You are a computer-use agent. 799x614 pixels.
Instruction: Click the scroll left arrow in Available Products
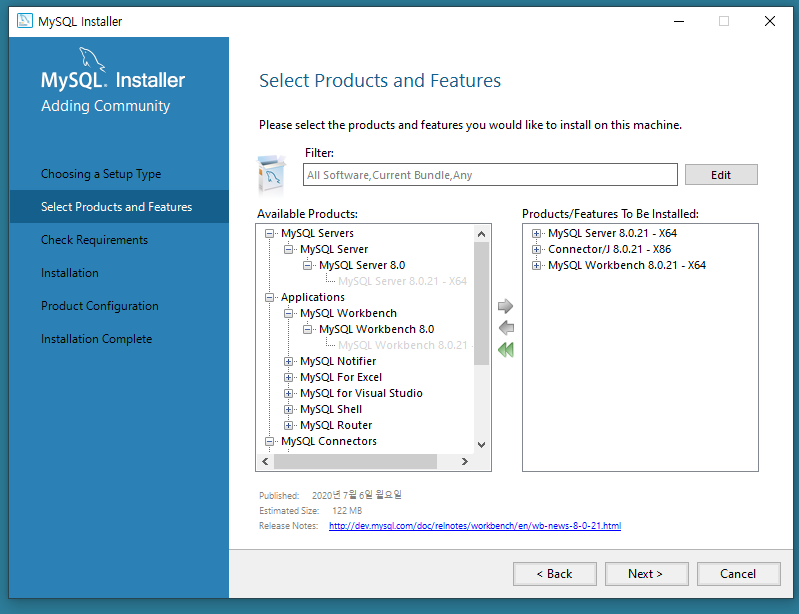[265, 462]
